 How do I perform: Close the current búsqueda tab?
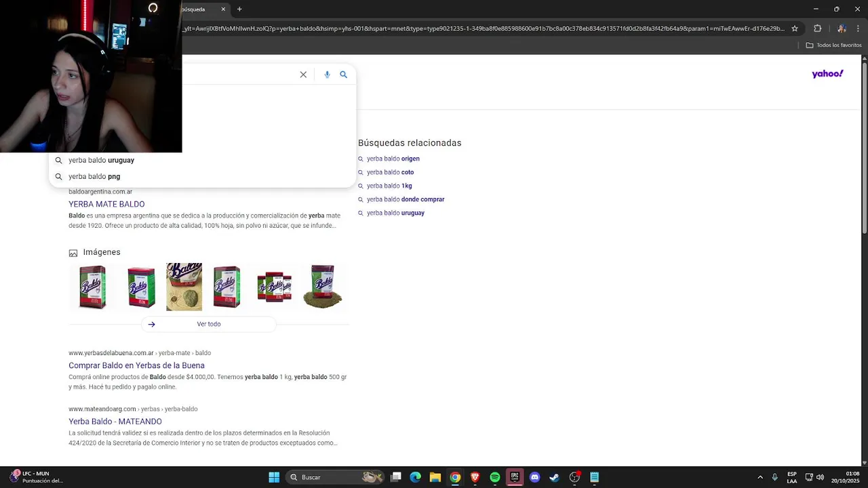pyautogui.click(x=223, y=9)
